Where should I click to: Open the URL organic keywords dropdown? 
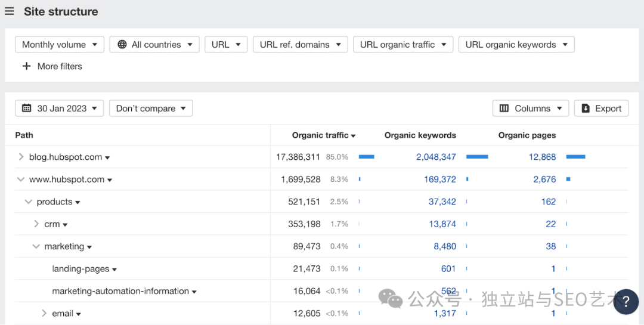tap(516, 44)
